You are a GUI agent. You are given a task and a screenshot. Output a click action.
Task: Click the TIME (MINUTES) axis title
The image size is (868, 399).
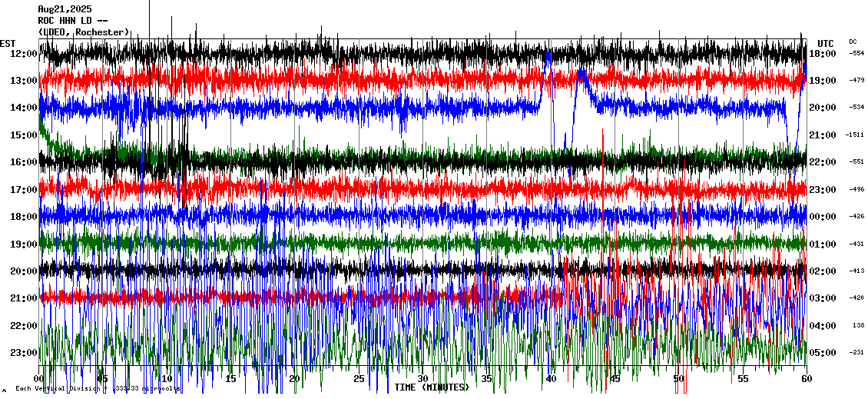click(x=432, y=387)
